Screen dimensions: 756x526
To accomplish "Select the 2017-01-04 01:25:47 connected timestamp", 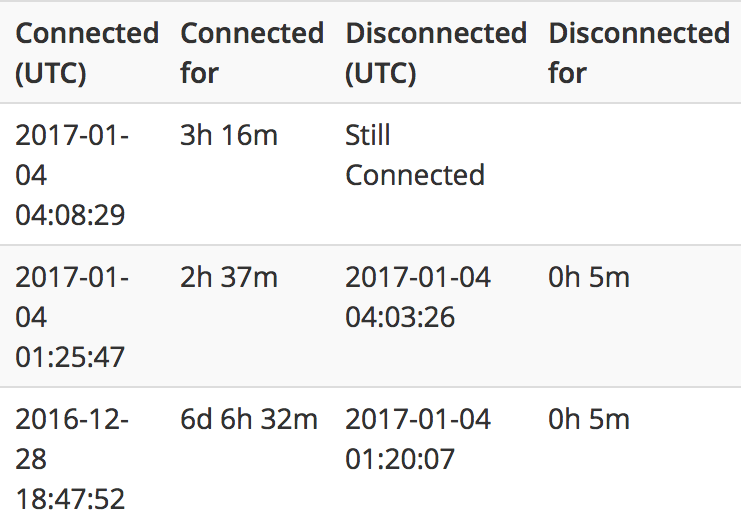I will pos(72,317).
